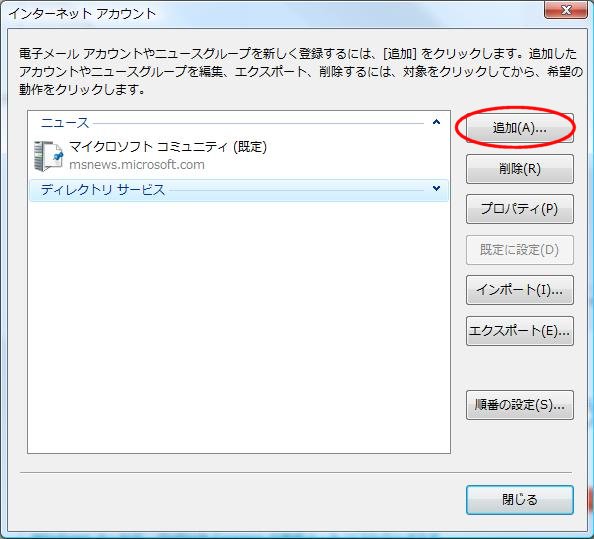Expand the ディレクトリ サービス group chevron
The image size is (594, 539).
pyautogui.click(x=436, y=188)
